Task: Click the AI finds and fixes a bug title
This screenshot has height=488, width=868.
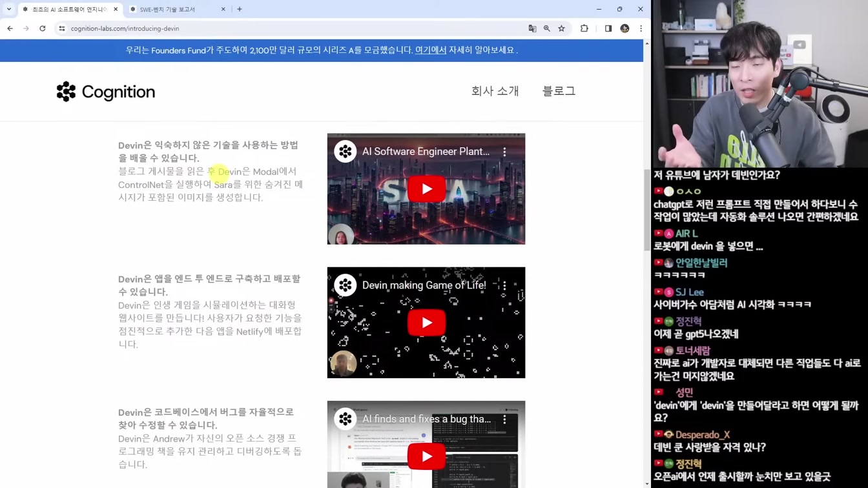Action: 427,419
